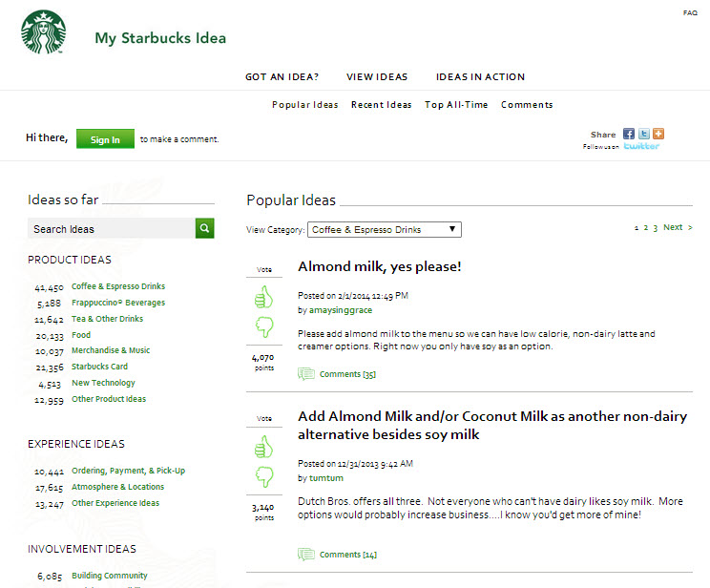Click the My Starbucks Idea title

pos(160,38)
